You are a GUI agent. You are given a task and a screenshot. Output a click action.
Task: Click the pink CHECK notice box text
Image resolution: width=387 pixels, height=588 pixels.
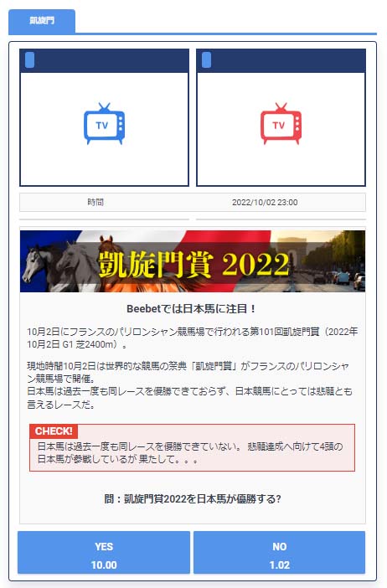point(190,453)
